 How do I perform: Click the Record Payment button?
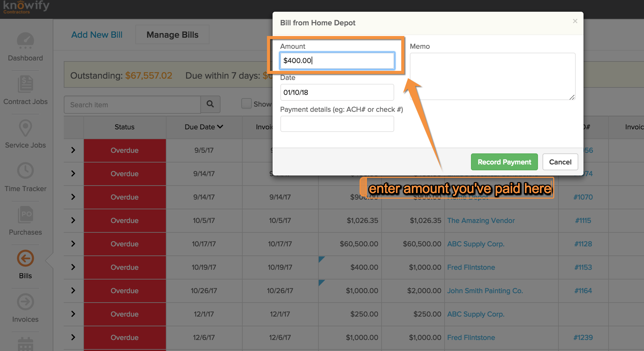coord(504,162)
